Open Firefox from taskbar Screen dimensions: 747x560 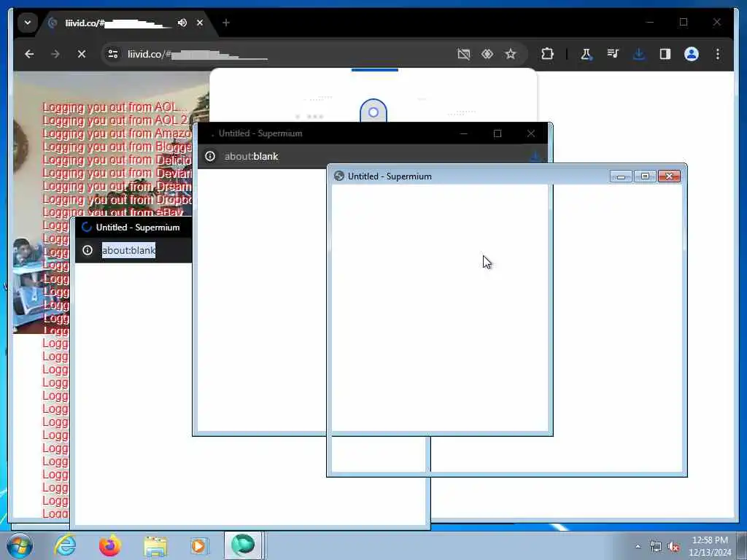[x=110, y=545]
